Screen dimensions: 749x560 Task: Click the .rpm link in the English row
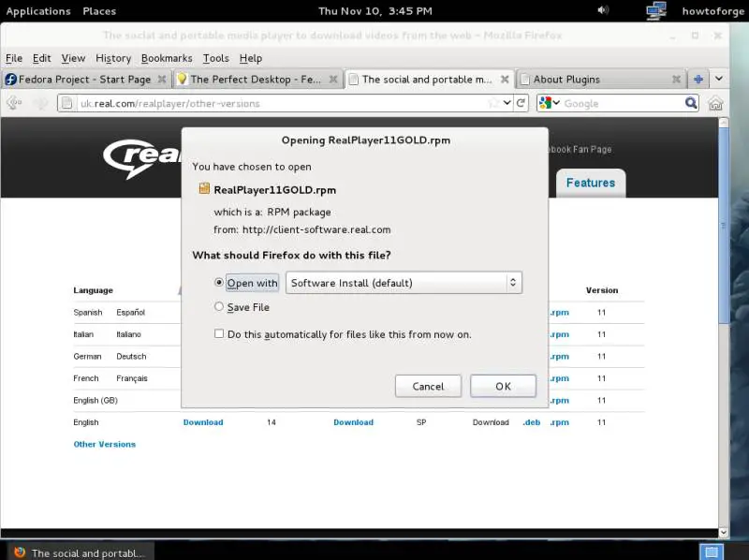pos(559,422)
